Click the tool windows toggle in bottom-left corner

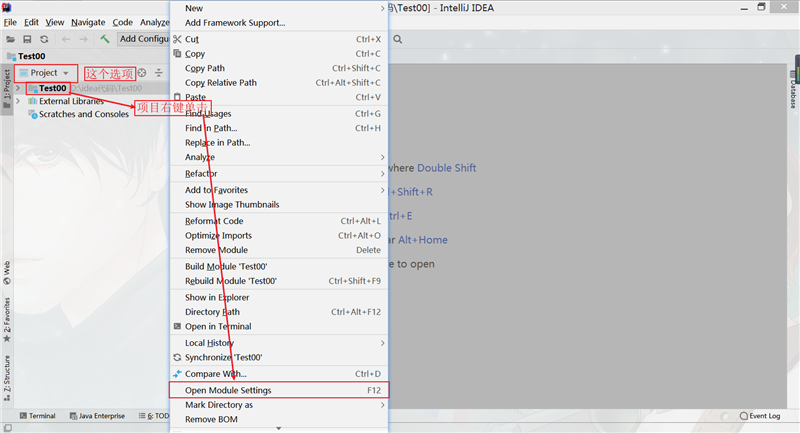tap(8, 428)
